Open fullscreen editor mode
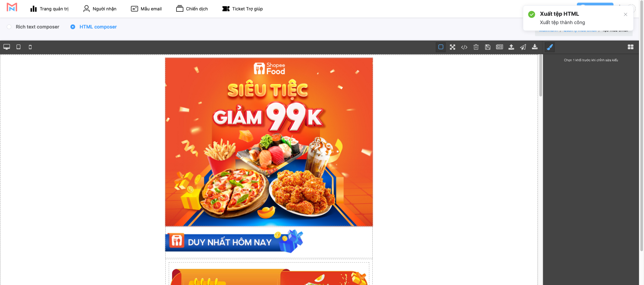 click(x=452, y=47)
